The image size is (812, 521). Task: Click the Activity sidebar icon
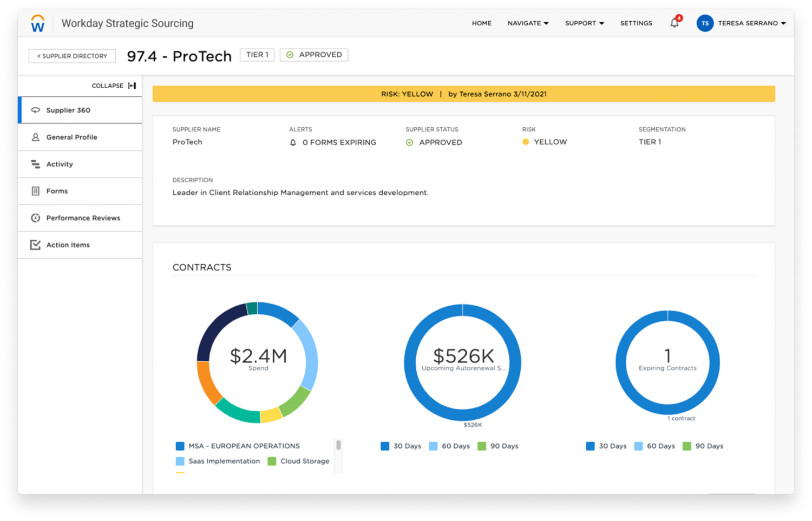click(x=36, y=164)
